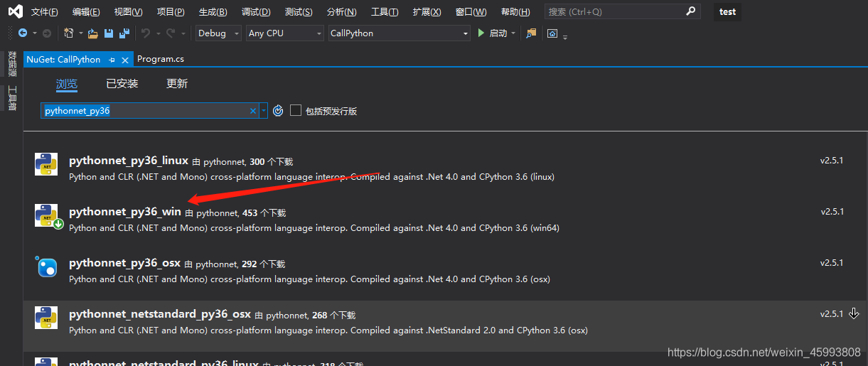Start debugging with the green play icon
The image size is (868, 366).
click(x=481, y=33)
